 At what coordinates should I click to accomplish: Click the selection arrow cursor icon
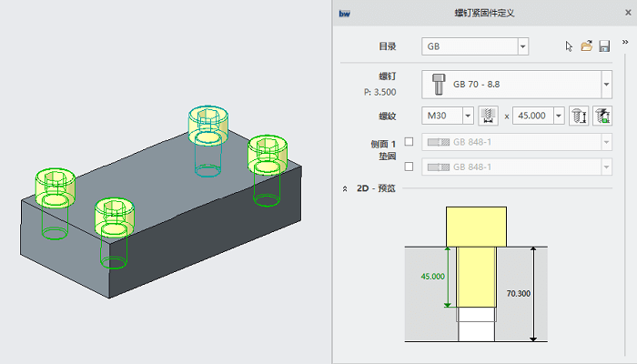tap(569, 46)
